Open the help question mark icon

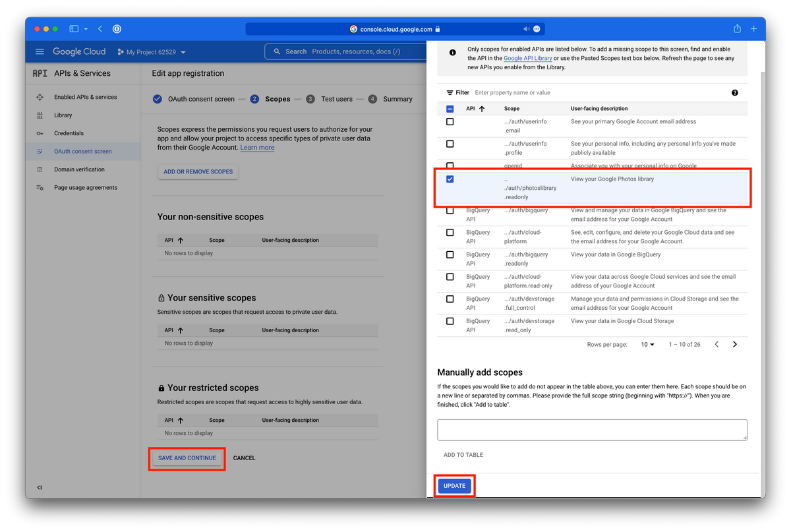click(x=735, y=93)
